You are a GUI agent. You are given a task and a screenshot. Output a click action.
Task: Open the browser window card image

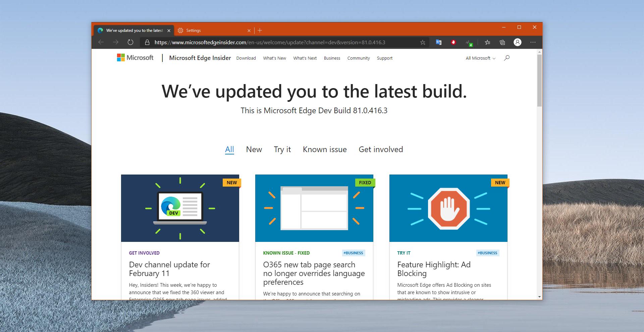(314, 208)
